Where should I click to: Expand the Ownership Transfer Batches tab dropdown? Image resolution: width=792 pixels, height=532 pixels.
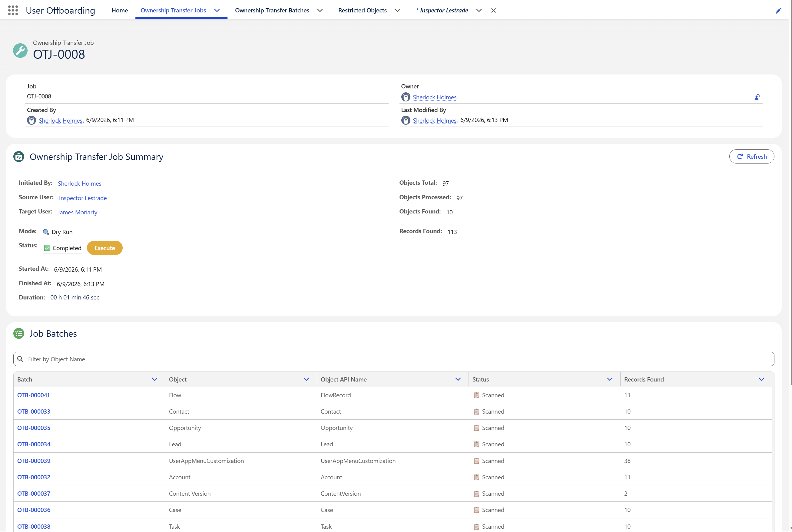[320, 11]
